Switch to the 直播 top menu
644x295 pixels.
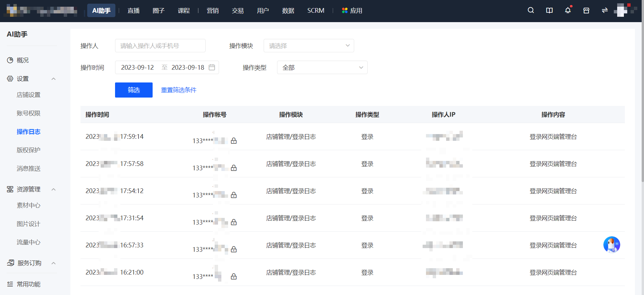pos(133,11)
